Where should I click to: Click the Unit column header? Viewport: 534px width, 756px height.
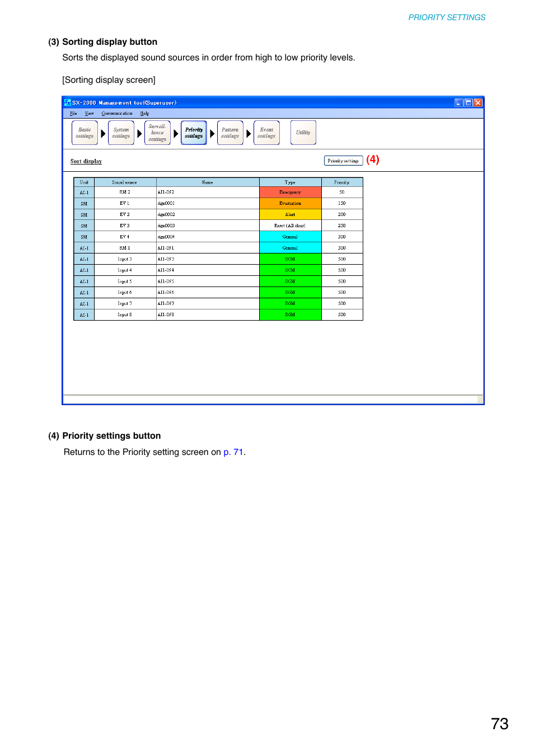pyautogui.click(x=84, y=182)
